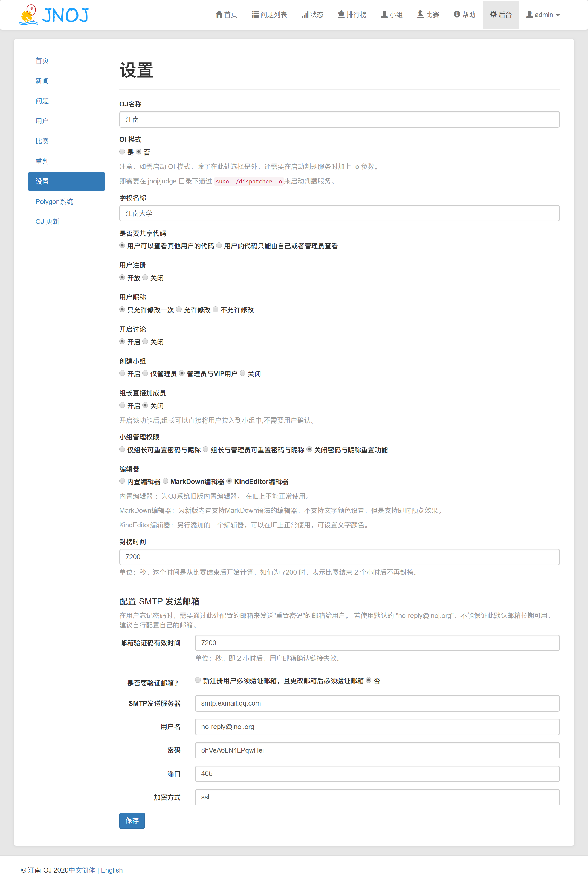Select 开启讨论 开启 radio
The width and height of the screenshot is (588, 884).
pos(122,341)
